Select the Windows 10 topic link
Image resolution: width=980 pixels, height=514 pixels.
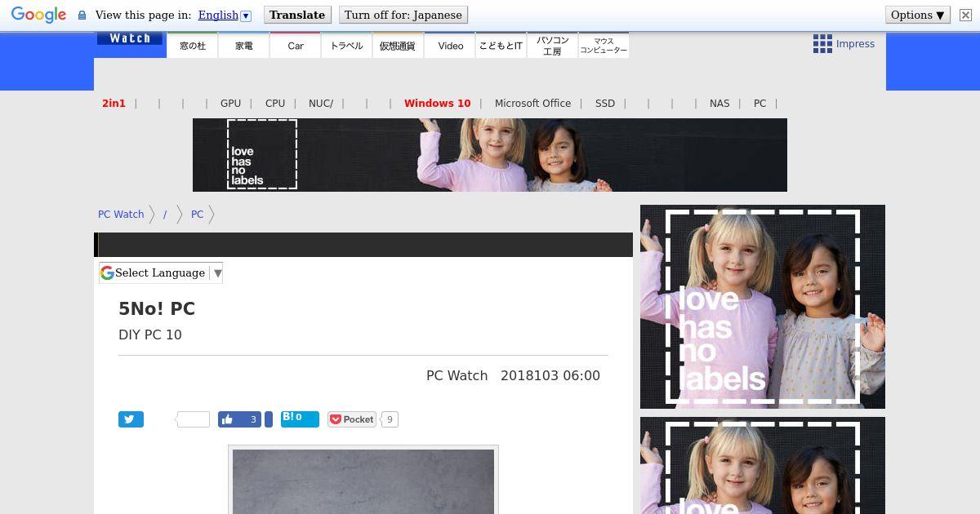(x=437, y=104)
